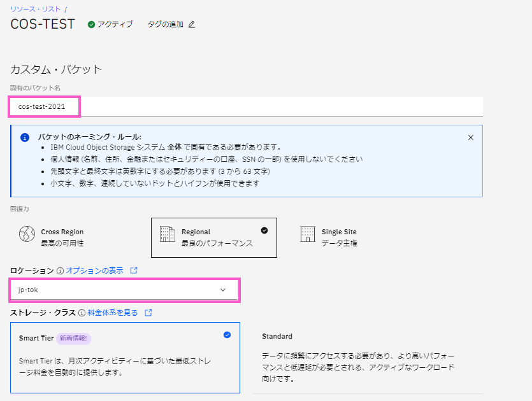Click the Cross Region globe icon
532x401 pixels.
27,234
